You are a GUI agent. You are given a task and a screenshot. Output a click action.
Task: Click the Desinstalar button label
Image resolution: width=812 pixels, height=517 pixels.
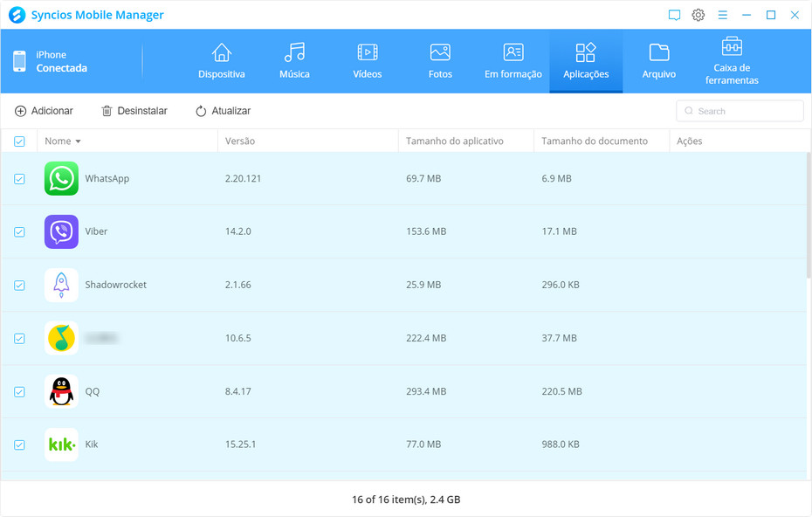click(x=142, y=111)
